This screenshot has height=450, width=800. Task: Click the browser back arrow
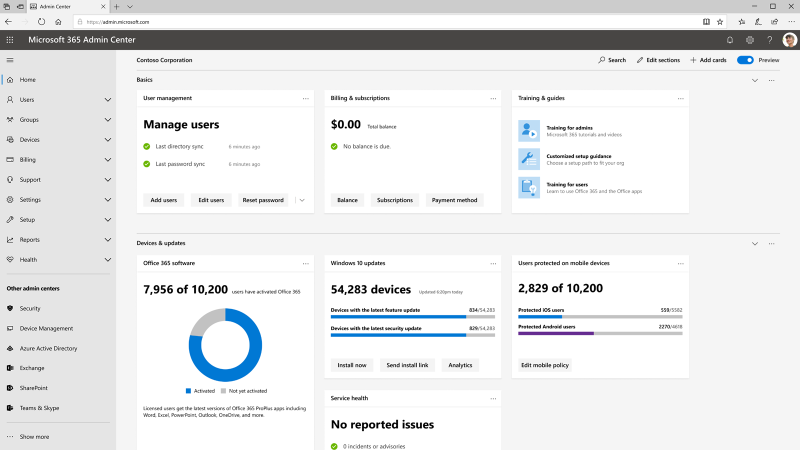[x=8, y=22]
